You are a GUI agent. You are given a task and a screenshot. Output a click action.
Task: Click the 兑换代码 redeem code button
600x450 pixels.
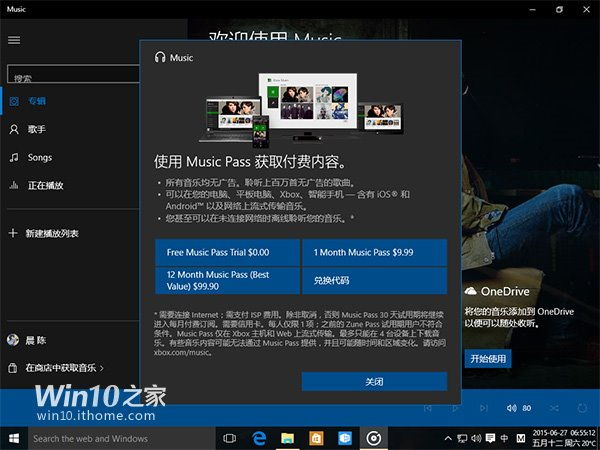point(375,280)
